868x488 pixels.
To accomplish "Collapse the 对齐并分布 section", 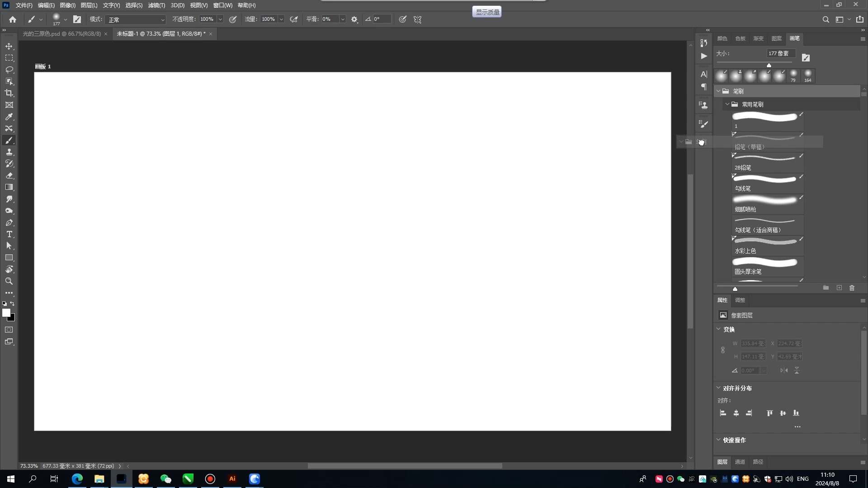I will (718, 388).
